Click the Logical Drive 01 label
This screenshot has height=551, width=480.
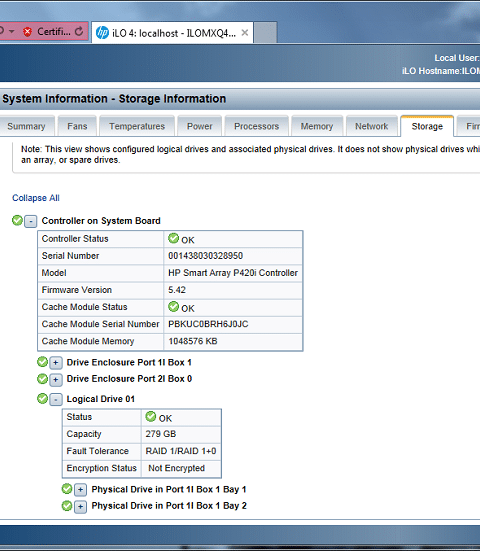[100, 399]
